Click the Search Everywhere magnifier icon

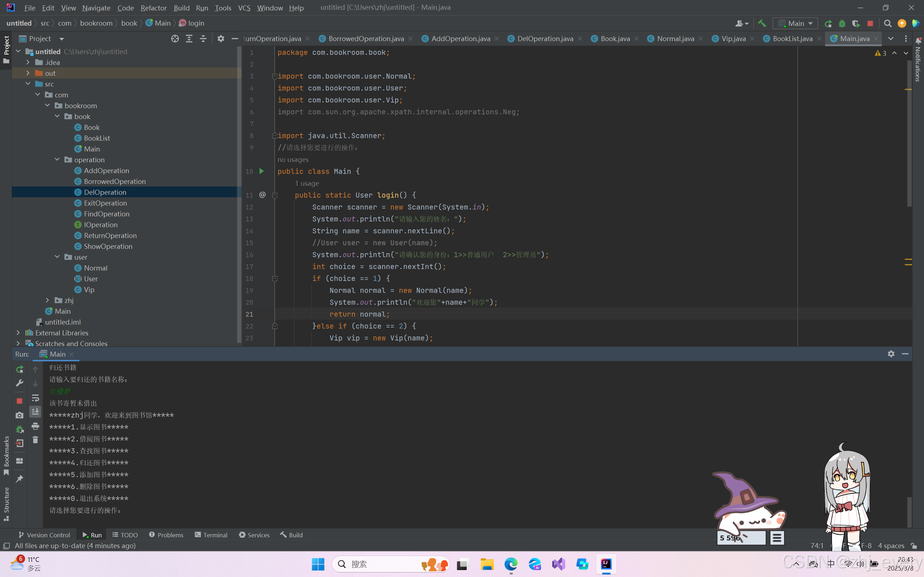click(x=887, y=23)
